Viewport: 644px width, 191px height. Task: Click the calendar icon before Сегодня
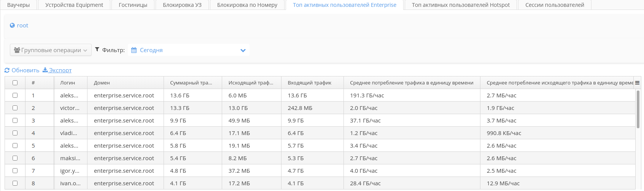(x=134, y=50)
